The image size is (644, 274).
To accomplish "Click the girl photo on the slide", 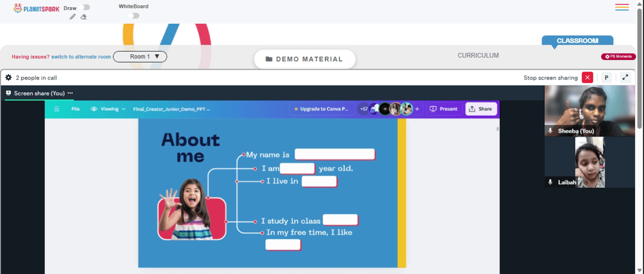I will [192, 210].
